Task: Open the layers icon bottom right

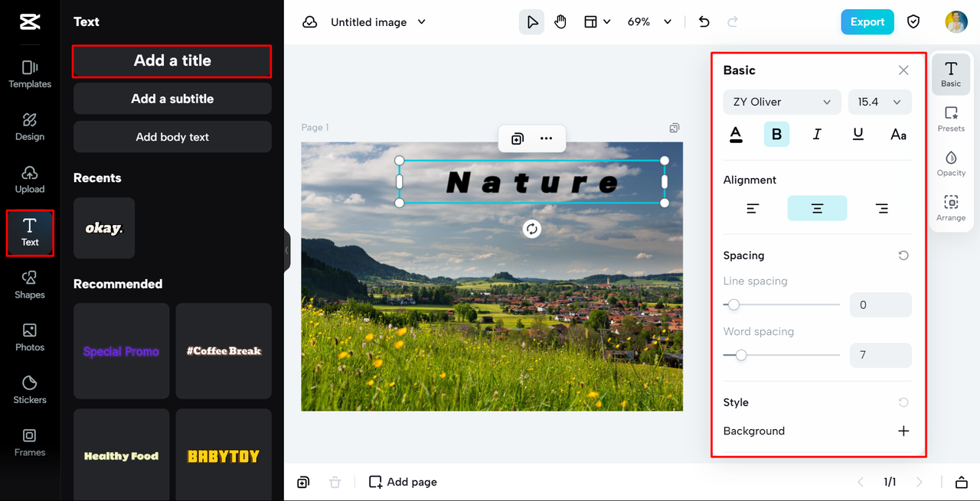Action: (962, 482)
